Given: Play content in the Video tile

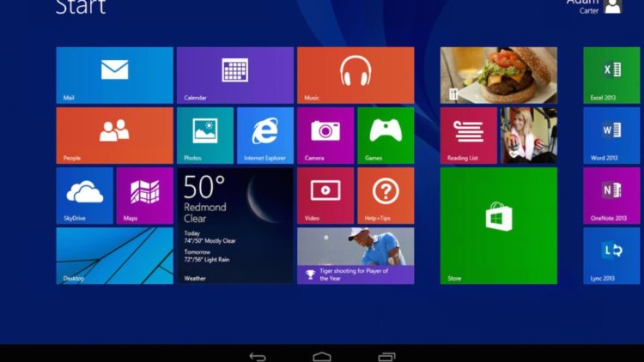Looking at the screenshot, I should [x=325, y=196].
